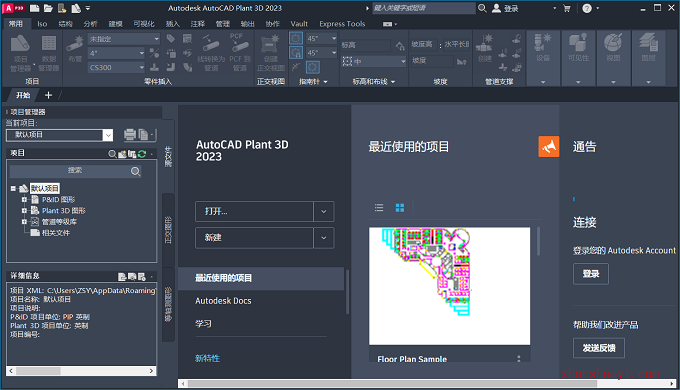Image resolution: width=680 pixels, height=390 pixels.
Task: Switch to the Express Tools ribbon tab
Action: tap(342, 24)
